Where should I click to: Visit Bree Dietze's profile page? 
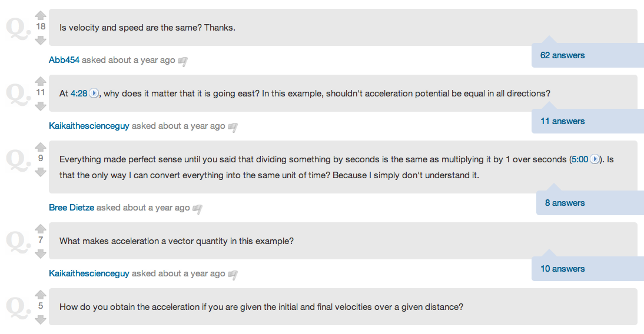[x=71, y=208]
